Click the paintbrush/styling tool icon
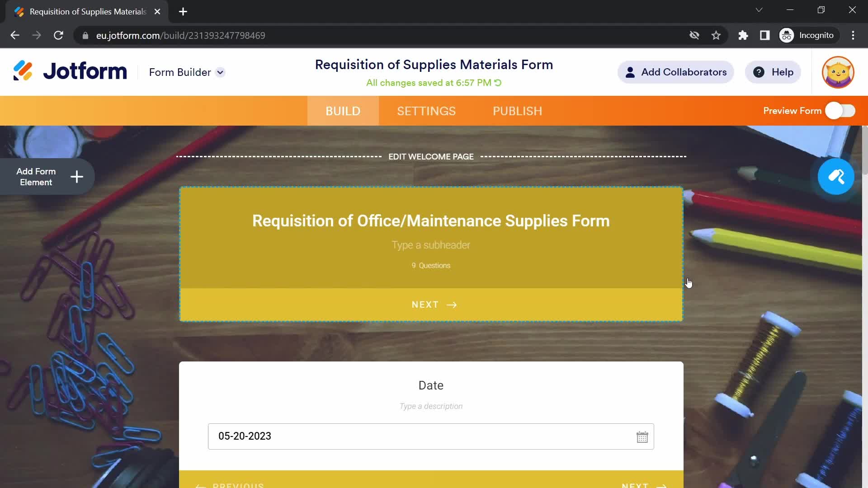Viewport: 868px width, 488px height. (838, 176)
